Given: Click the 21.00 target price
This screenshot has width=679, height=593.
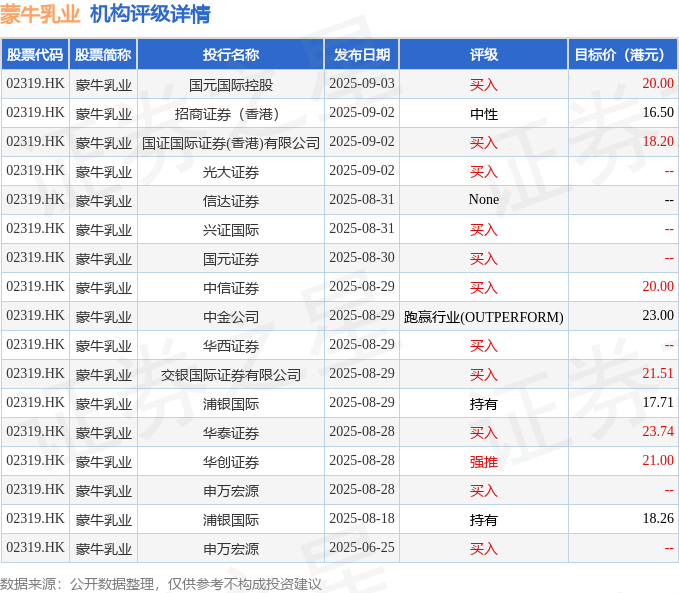Looking at the screenshot, I should tap(658, 460).
